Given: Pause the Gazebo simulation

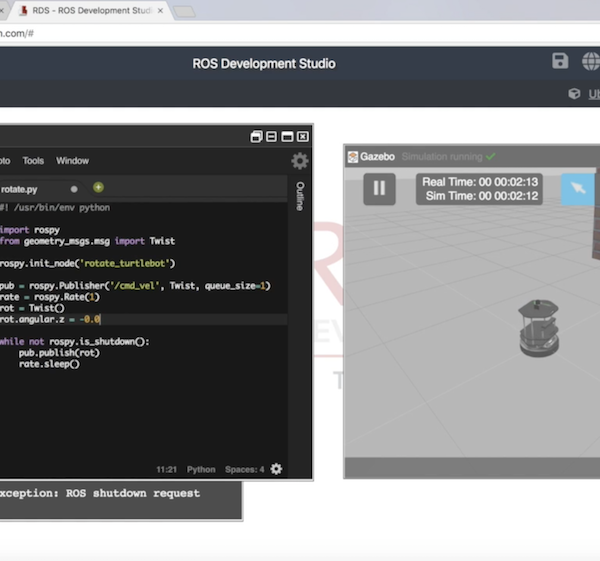Looking at the screenshot, I should tap(379, 189).
